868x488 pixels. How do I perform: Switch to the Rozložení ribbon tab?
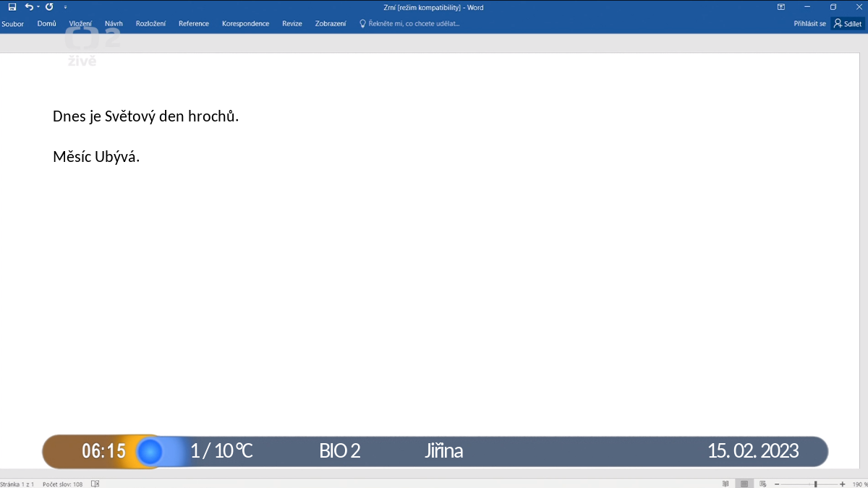pyautogui.click(x=150, y=24)
